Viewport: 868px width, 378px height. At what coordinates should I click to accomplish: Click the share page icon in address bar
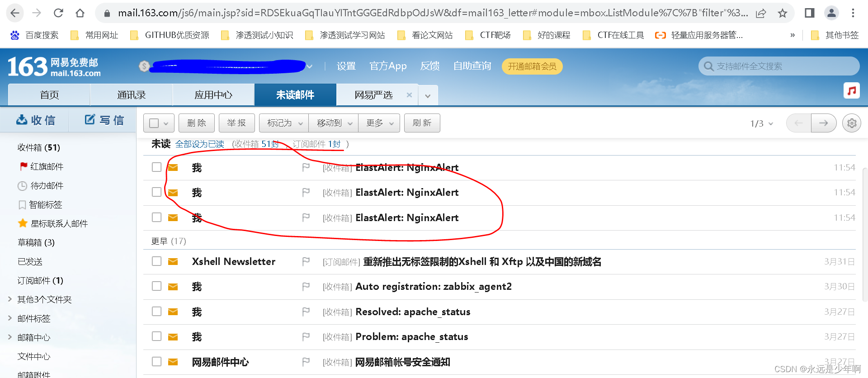tap(761, 13)
